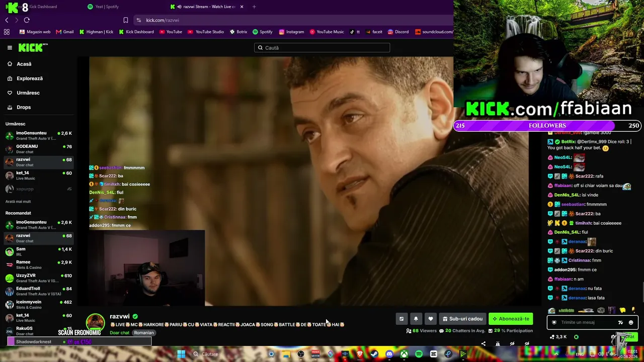Toggle notifications bell for razvwi
Image resolution: width=644 pixels, height=362 pixels.
point(416,319)
